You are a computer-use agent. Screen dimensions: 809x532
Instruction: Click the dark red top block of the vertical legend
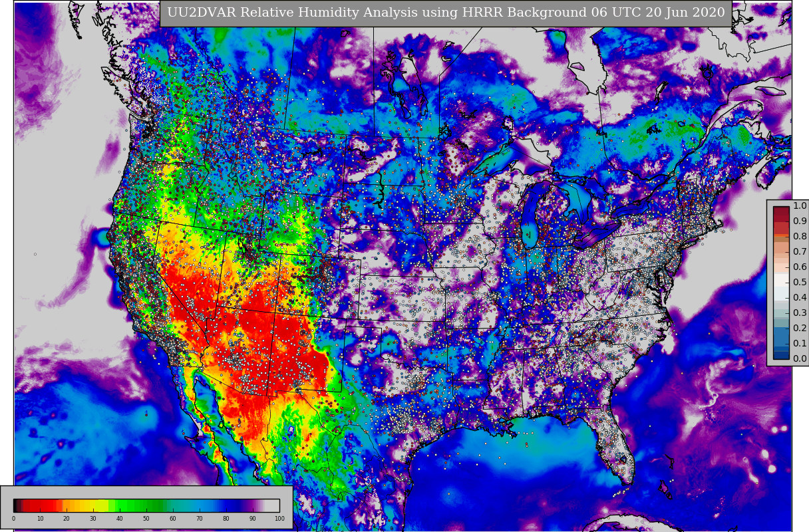pos(781,210)
